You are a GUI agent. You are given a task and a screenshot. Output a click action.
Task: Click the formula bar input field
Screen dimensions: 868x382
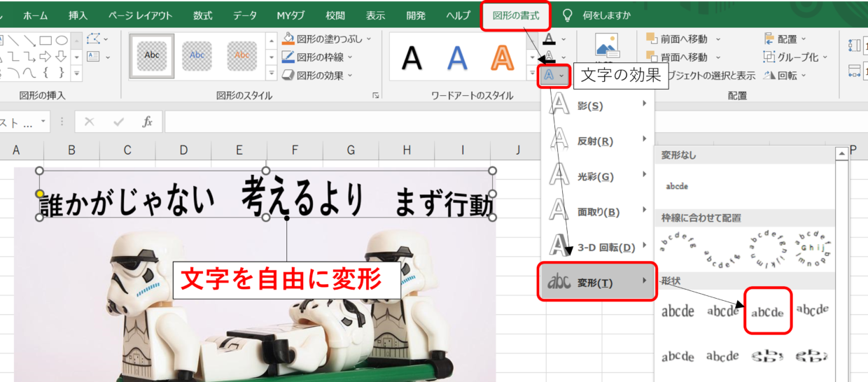tap(516, 122)
